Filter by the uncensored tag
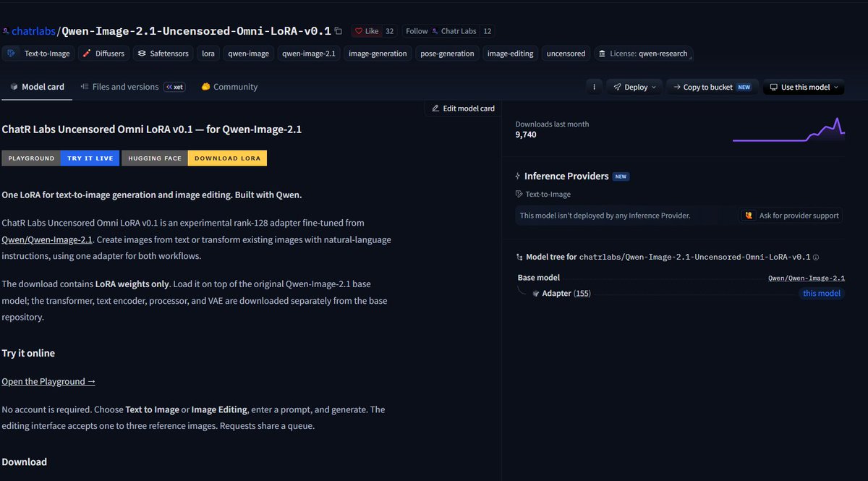Viewport: 868px width, 481px height. (566, 54)
